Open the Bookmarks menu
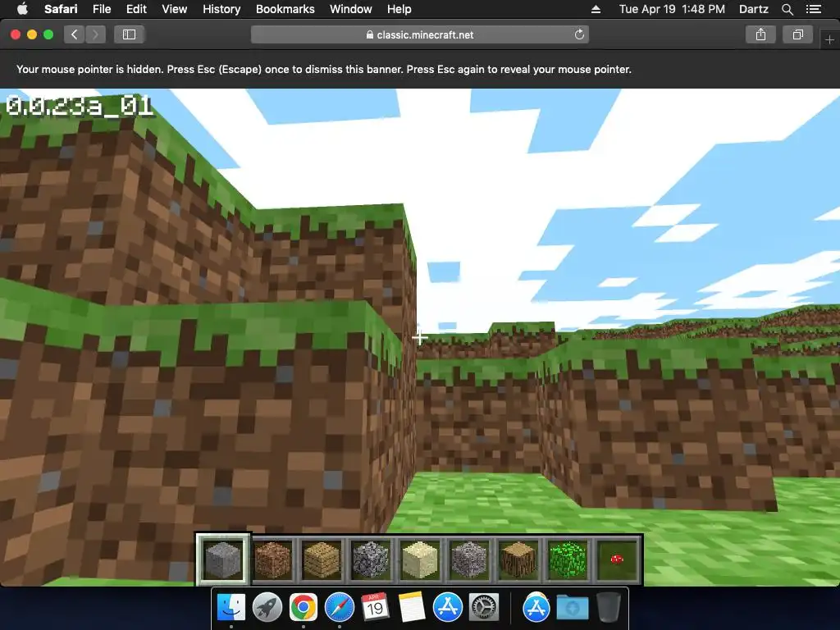This screenshot has height=630, width=840. pos(285,9)
